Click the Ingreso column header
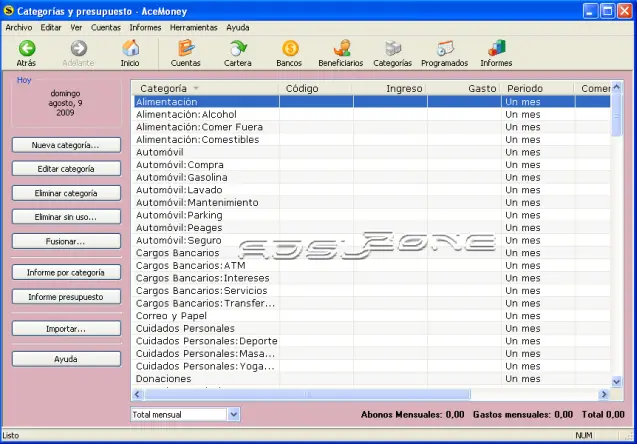 [x=389, y=88]
